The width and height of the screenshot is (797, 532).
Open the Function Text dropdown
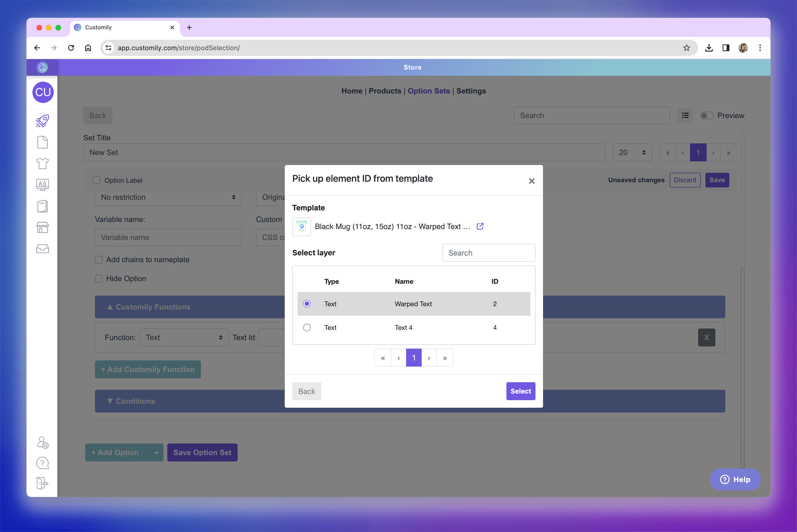click(x=184, y=338)
